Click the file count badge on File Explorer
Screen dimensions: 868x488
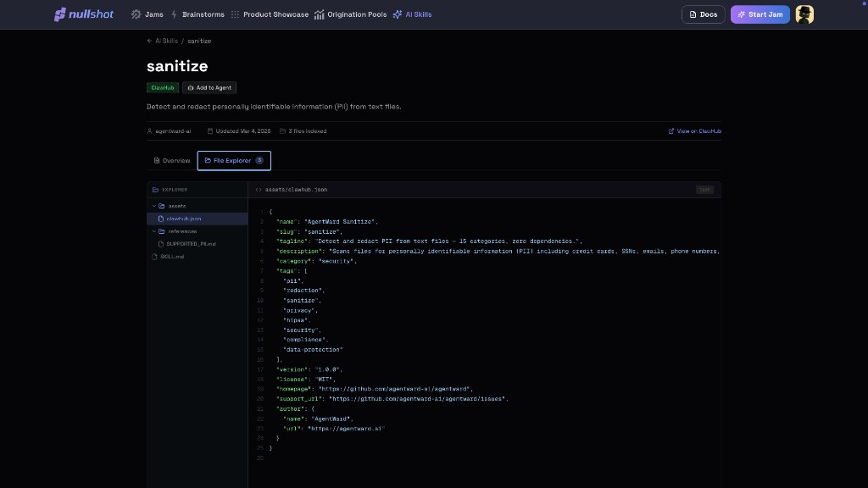[259, 160]
